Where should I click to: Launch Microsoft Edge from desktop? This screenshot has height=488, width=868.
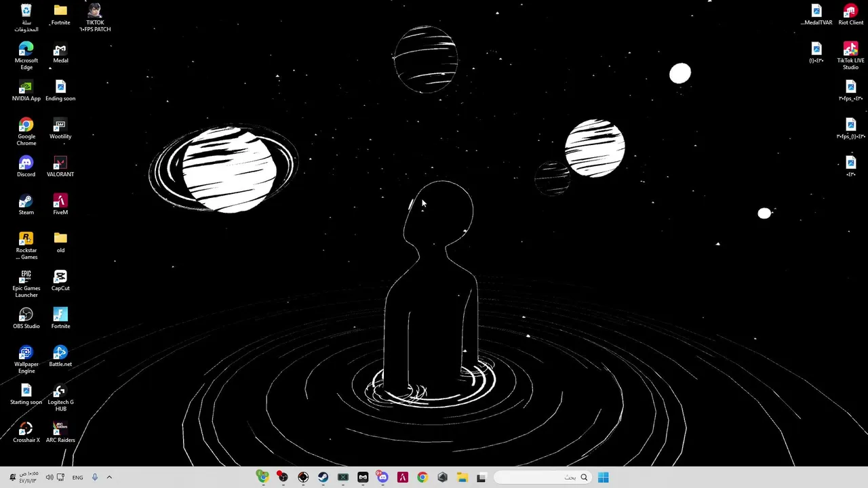click(26, 56)
